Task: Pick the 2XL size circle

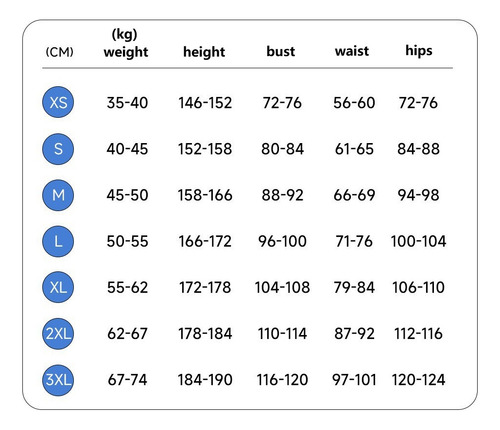Action: [x=58, y=333]
